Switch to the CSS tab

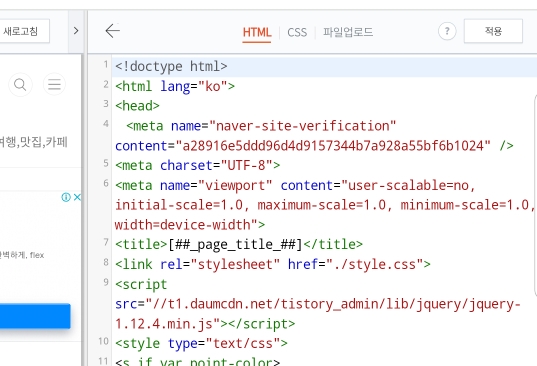(297, 33)
